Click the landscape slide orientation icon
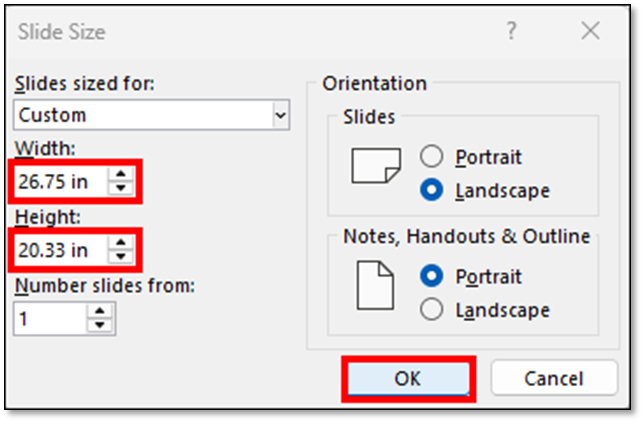643x422 pixels. pyautogui.click(x=375, y=166)
